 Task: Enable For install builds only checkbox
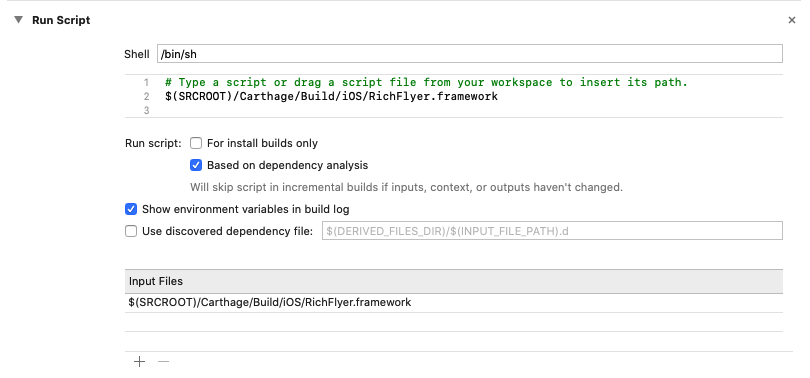click(196, 143)
